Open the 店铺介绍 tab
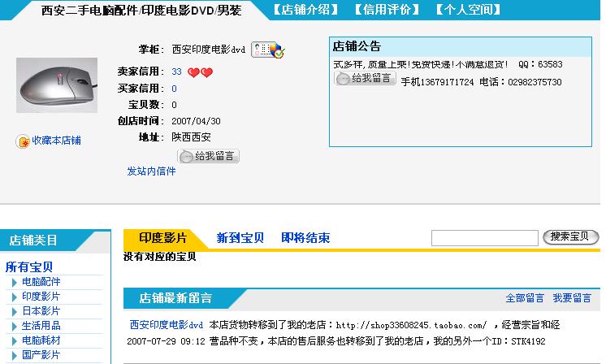The image size is (606, 364). [307, 10]
